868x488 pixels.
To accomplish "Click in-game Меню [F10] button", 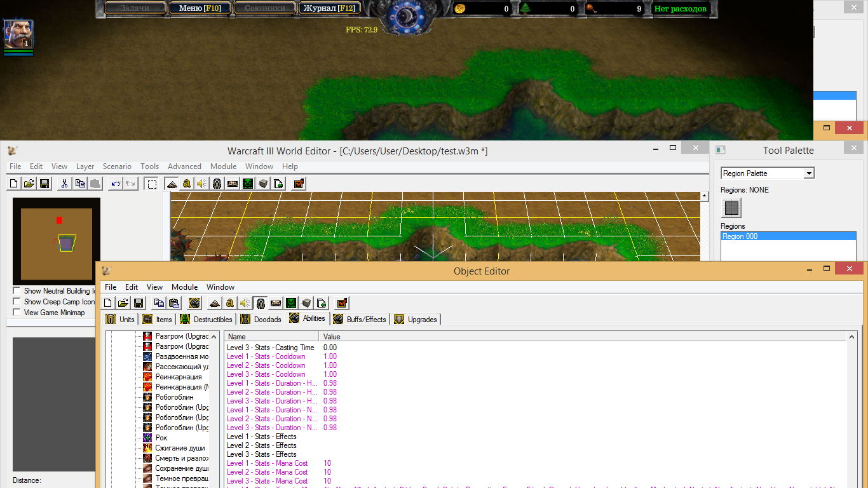I will coord(200,8).
